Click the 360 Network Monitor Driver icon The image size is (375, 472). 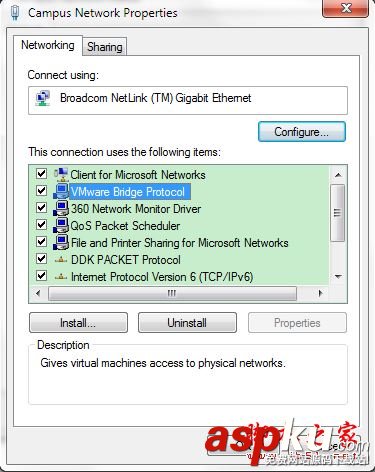point(61,209)
